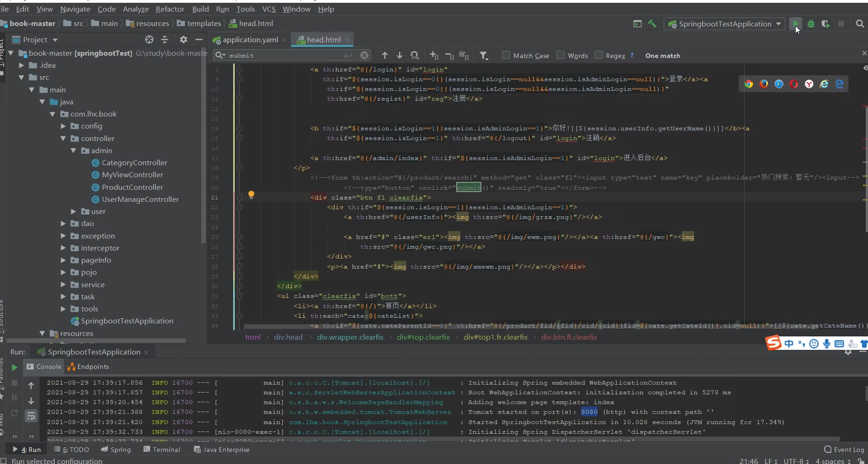Jump to previous search occurrence arrow
This screenshot has height=464, width=868.
[x=385, y=56]
